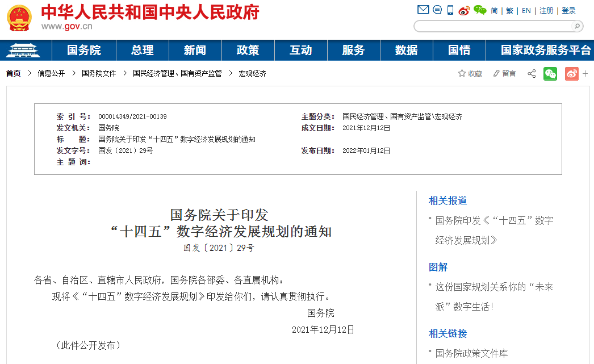Open 总理 navigation menu

143,50
